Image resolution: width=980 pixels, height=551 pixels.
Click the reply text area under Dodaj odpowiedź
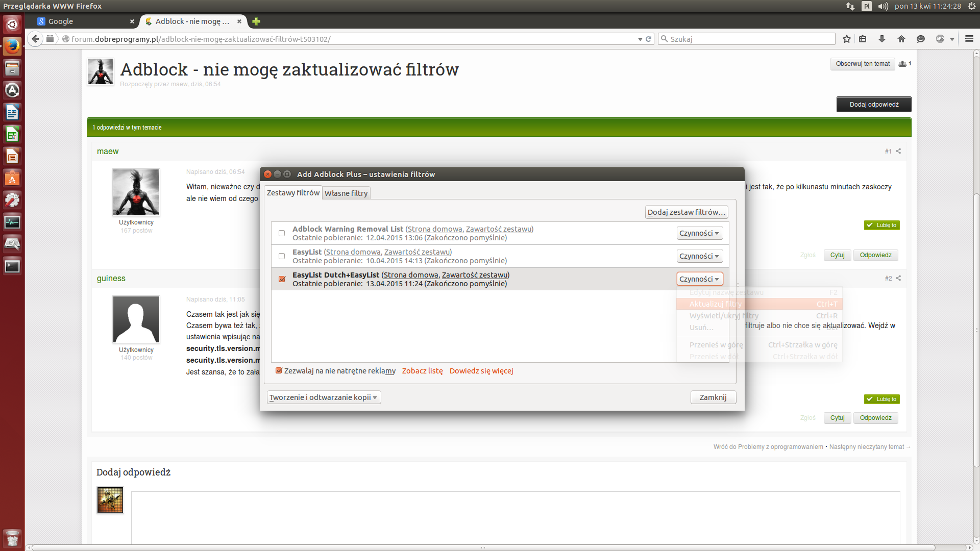point(516,517)
